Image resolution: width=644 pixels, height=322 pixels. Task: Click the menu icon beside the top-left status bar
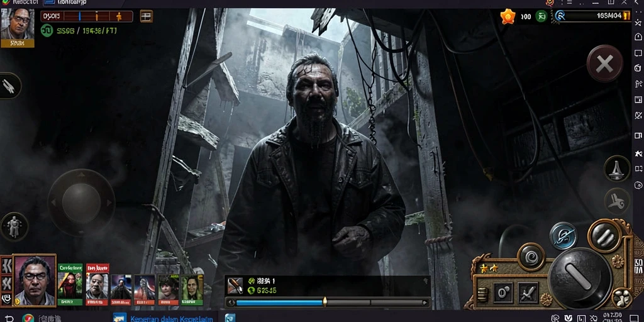tap(146, 16)
